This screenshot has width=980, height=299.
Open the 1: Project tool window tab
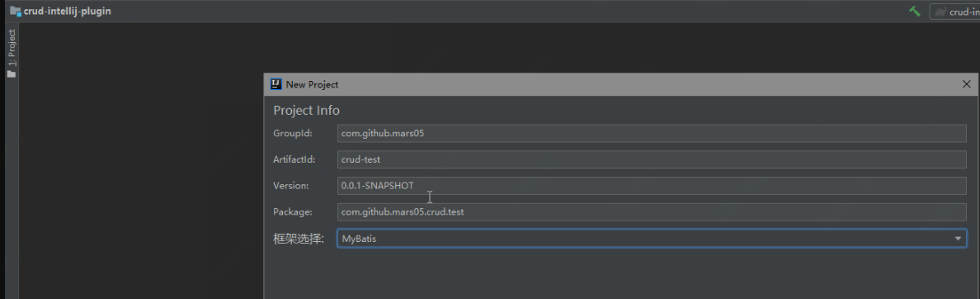tap(12, 48)
